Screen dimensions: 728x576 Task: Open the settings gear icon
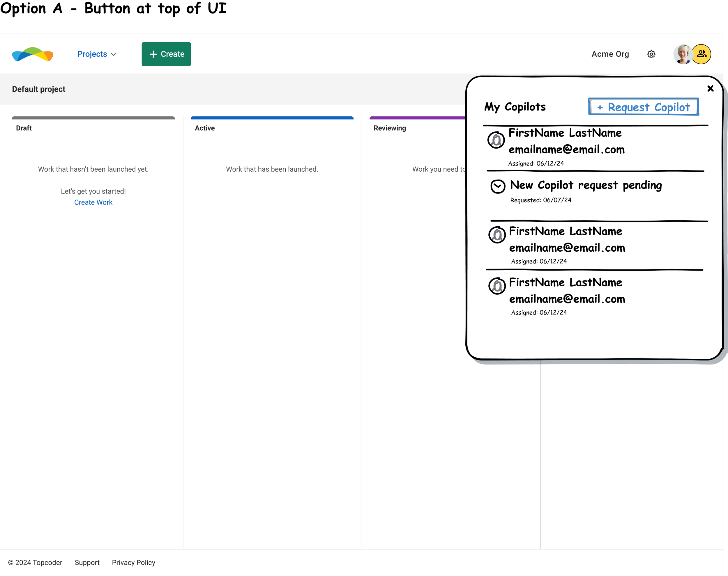pos(651,54)
